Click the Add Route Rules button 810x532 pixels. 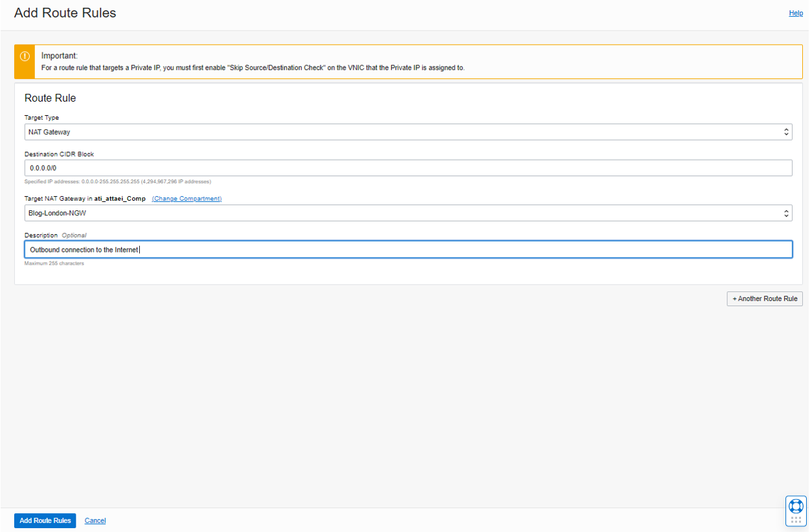click(45, 520)
